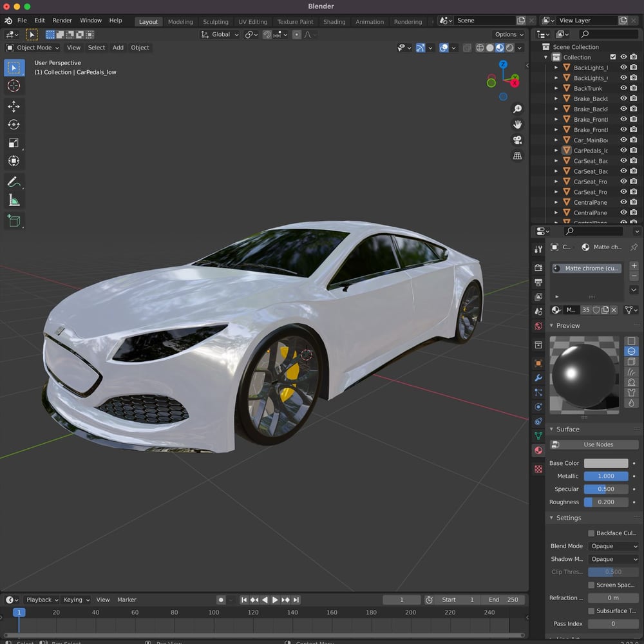Enable Screen Space Refraction checkbox
The image size is (644, 644).
pos(591,585)
